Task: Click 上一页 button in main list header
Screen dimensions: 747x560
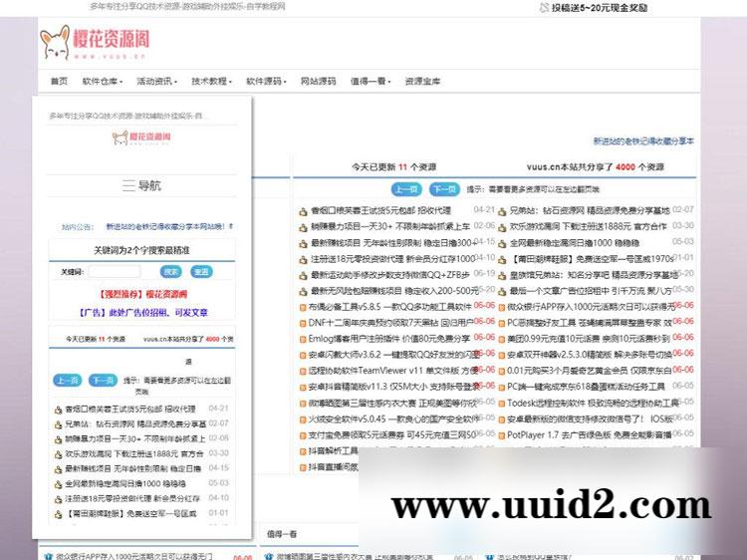Action: point(406,189)
